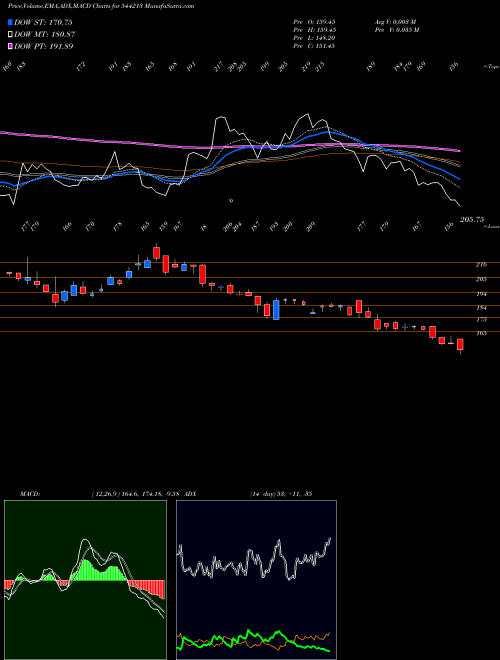The width and height of the screenshot is (500, 660).
Task: Click the last red candlestick on the chart
Action: point(460,344)
